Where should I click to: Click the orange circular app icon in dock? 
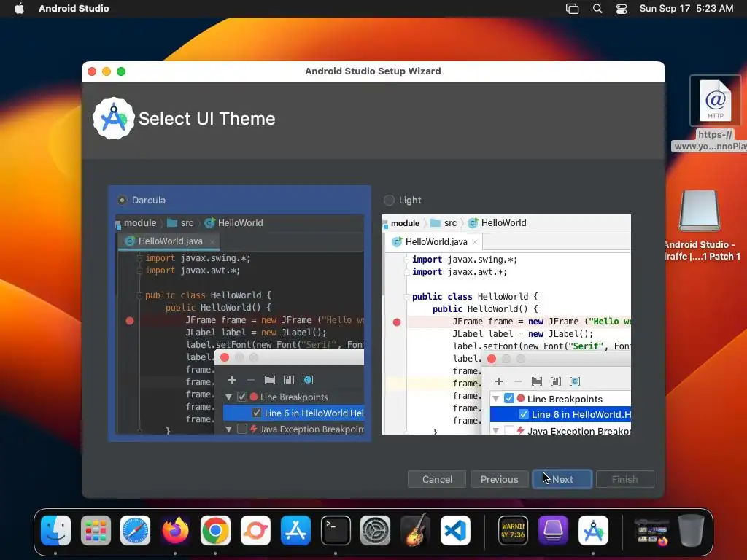(255, 531)
